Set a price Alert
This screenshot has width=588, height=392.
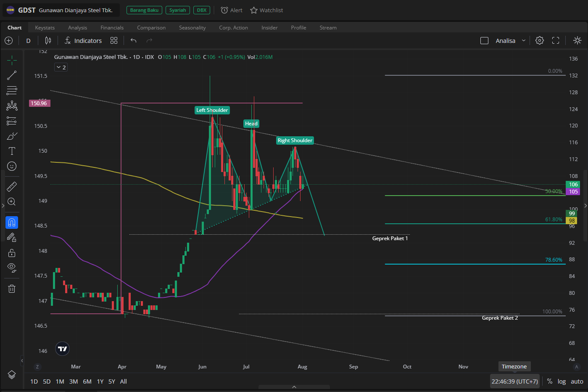[232, 10]
